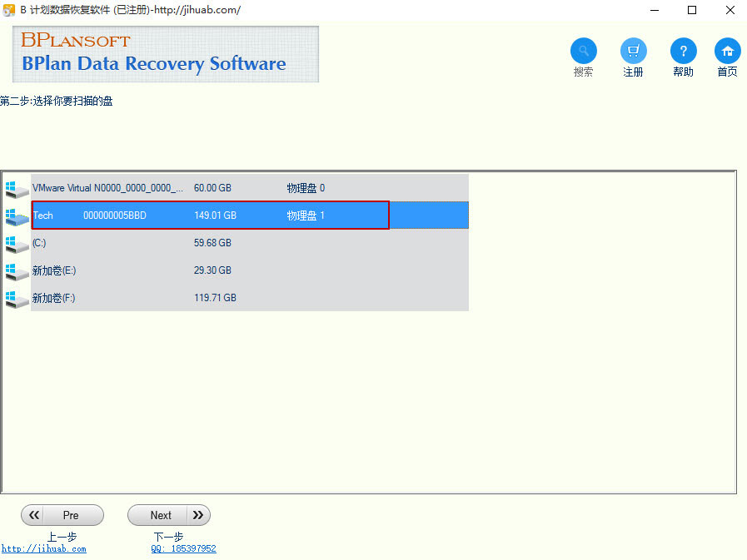Click the BPlan Data Recovery Software banner
Image resolution: width=747 pixels, height=560 pixels.
coord(166,54)
